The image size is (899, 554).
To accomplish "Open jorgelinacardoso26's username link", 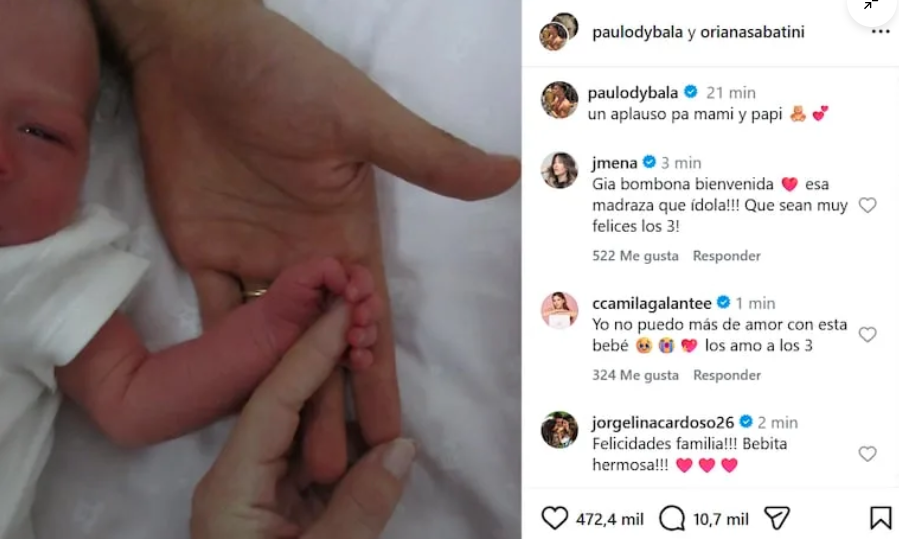I will pos(663,423).
